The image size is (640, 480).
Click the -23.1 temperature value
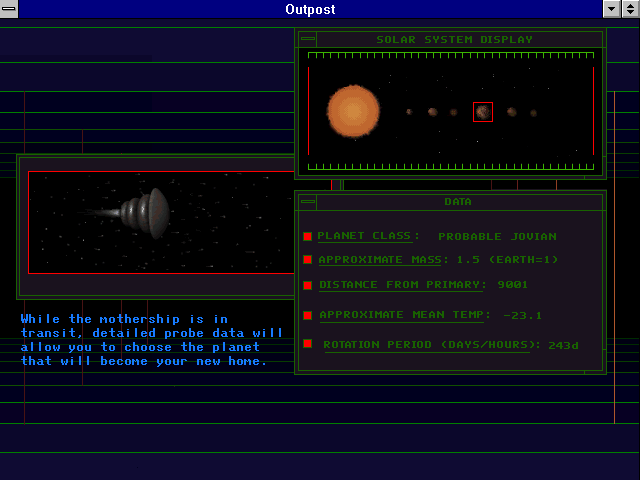(x=522, y=316)
